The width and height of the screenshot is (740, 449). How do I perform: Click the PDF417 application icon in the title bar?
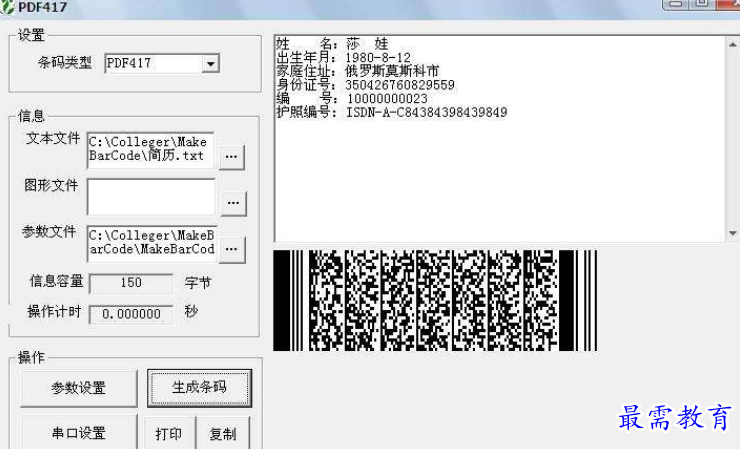tap(7, 7)
